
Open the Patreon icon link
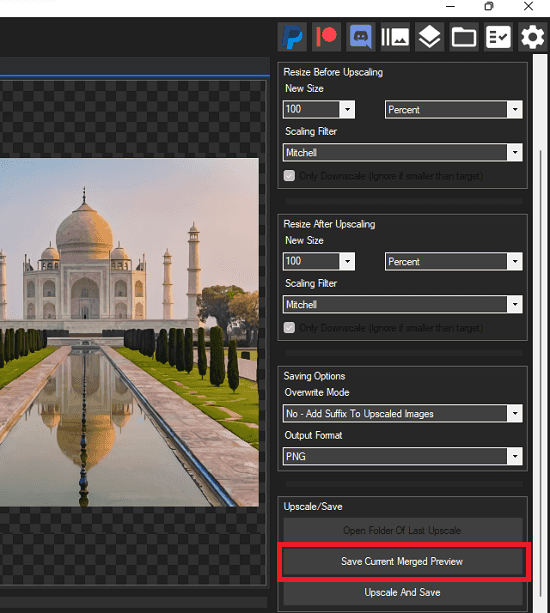click(x=326, y=37)
